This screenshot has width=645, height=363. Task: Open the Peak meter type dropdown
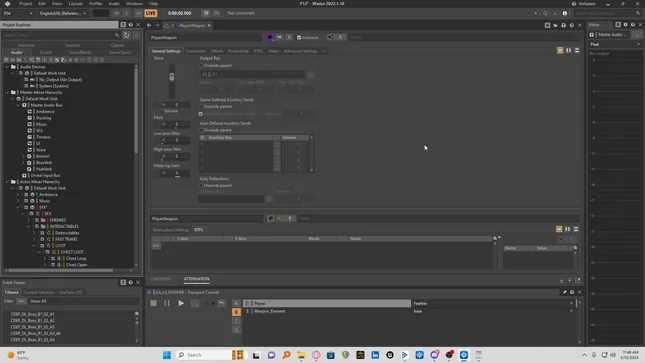(x=615, y=44)
